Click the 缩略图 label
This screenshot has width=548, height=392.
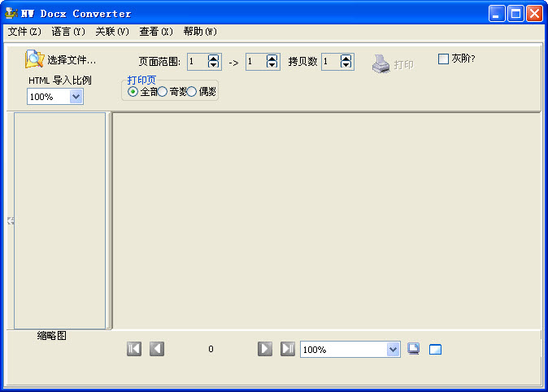coord(52,336)
